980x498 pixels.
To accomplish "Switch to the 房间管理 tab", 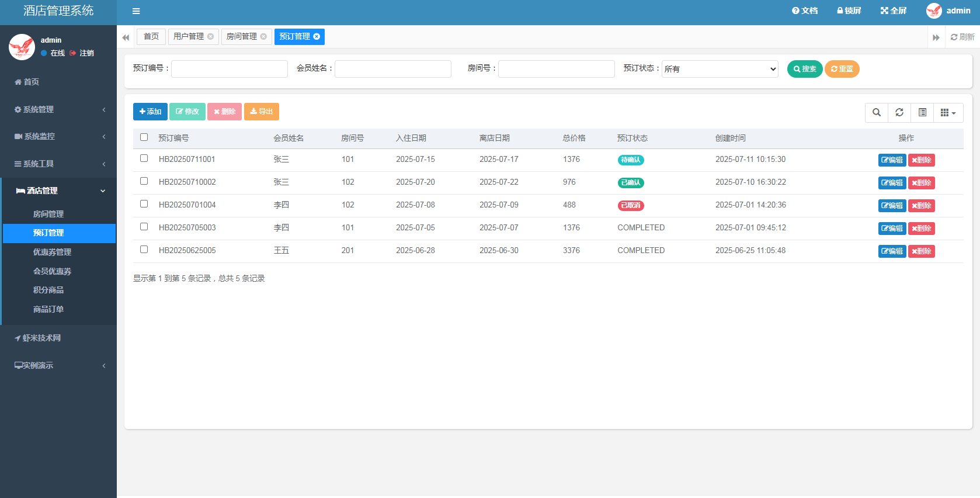I will pyautogui.click(x=242, y=37).
